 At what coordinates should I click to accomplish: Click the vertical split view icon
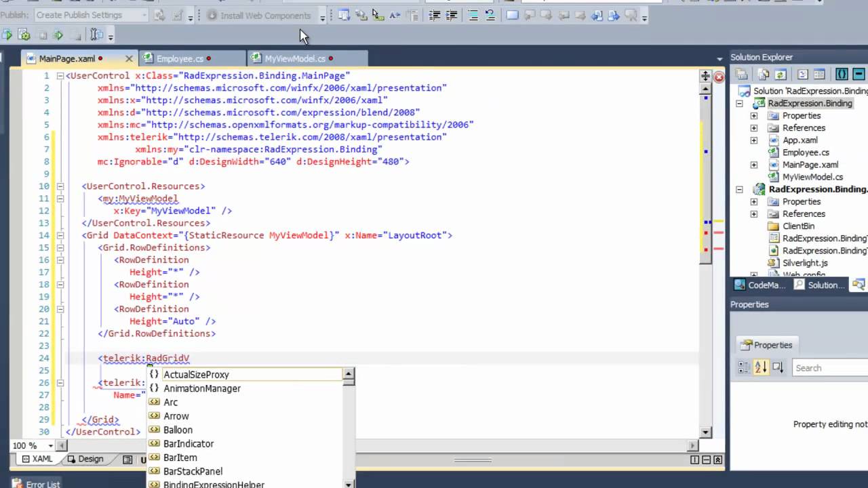point(694,460)
